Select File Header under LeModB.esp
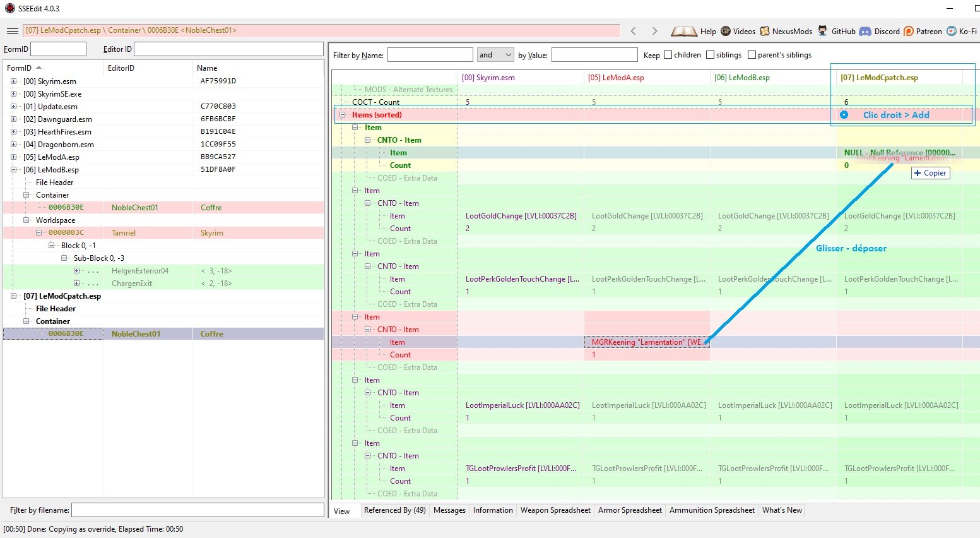The image size is (980, 538). click(x=55, y=182)
